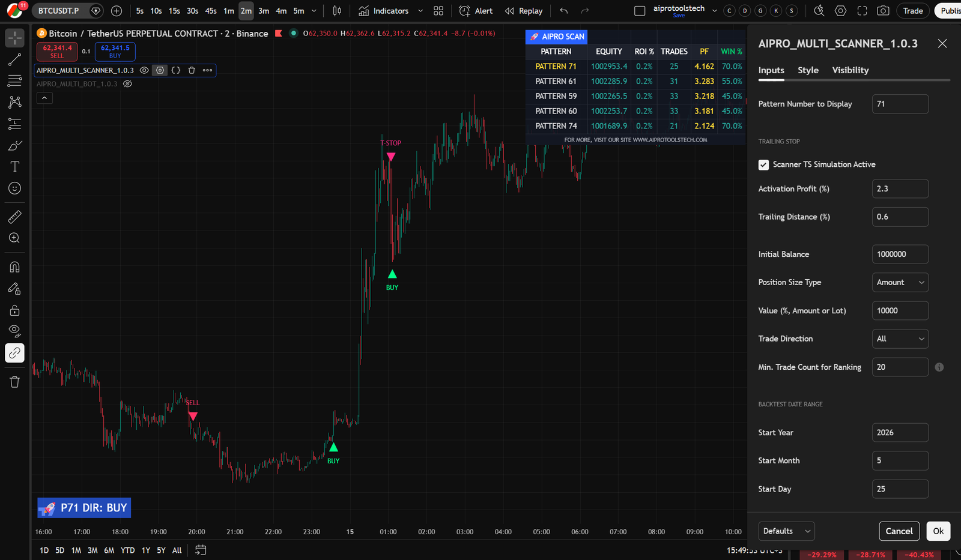Click the Initial Balance field
961x560 pixels.
pyautogui.click(x=900, y=254)
